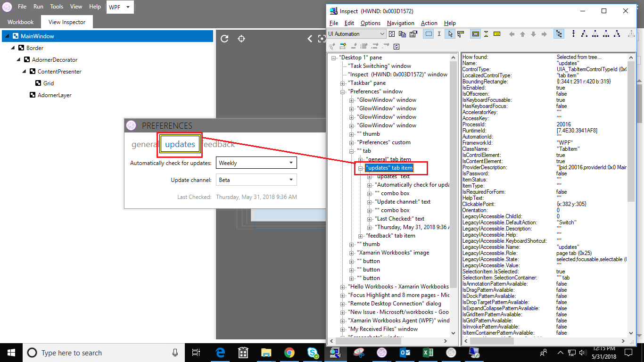Navigate to the parent element using the up arrow
The height and width of the screenshot is (362, 644).
point(523,33)
